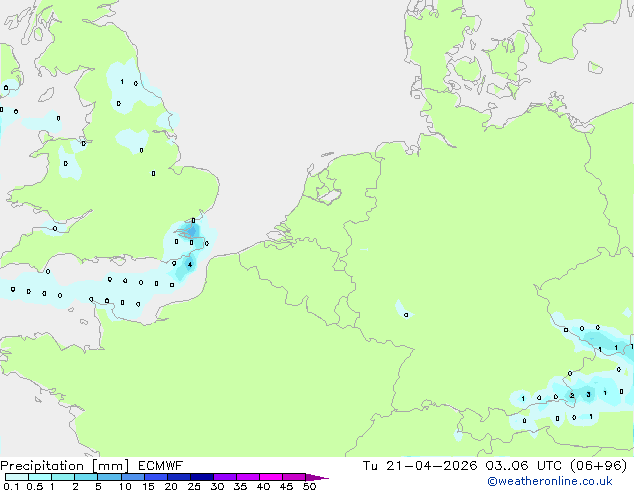Select the 40–45 mm bright magenta swatch
Viewport: 634px width, 490px height.
point(271,477)
